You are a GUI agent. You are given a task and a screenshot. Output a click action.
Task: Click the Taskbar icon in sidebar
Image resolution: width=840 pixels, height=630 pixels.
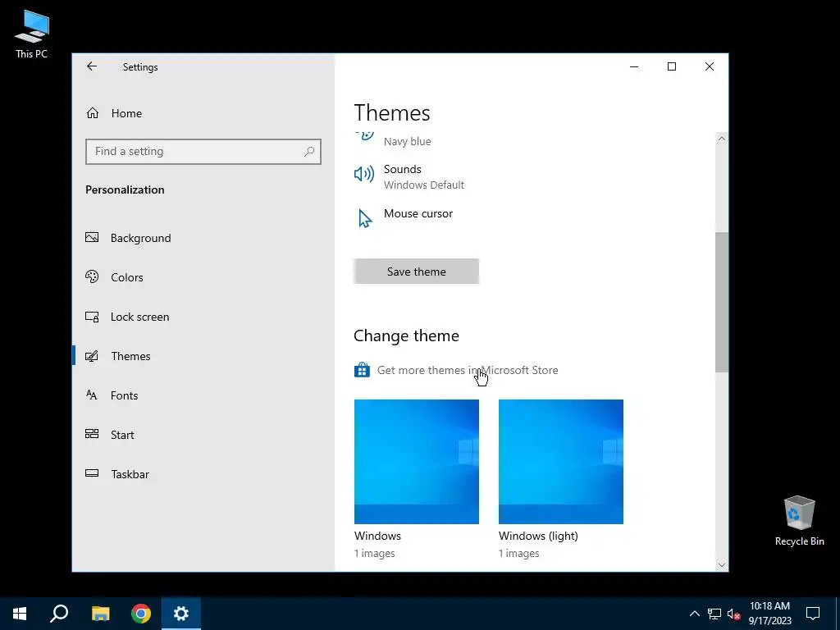coord(92,473)
